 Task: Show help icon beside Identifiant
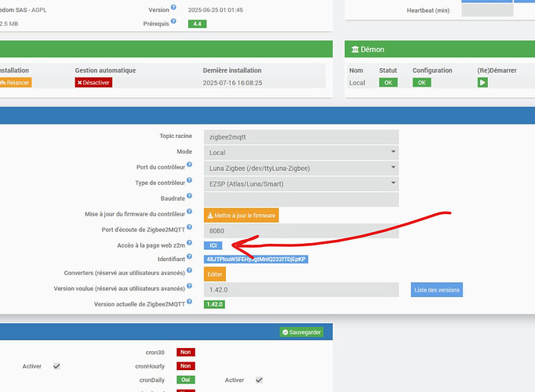point(189,256)
